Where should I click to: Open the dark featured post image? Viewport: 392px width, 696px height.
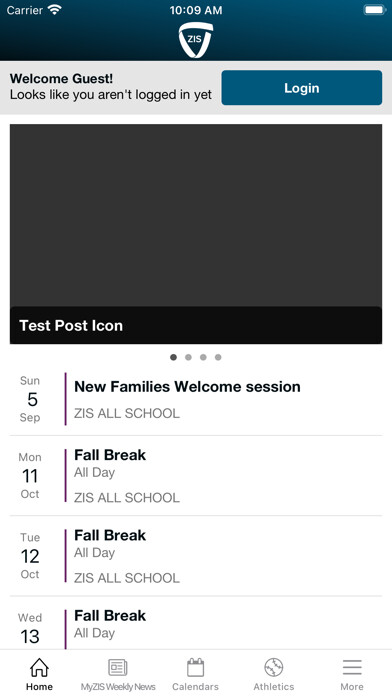196,215
